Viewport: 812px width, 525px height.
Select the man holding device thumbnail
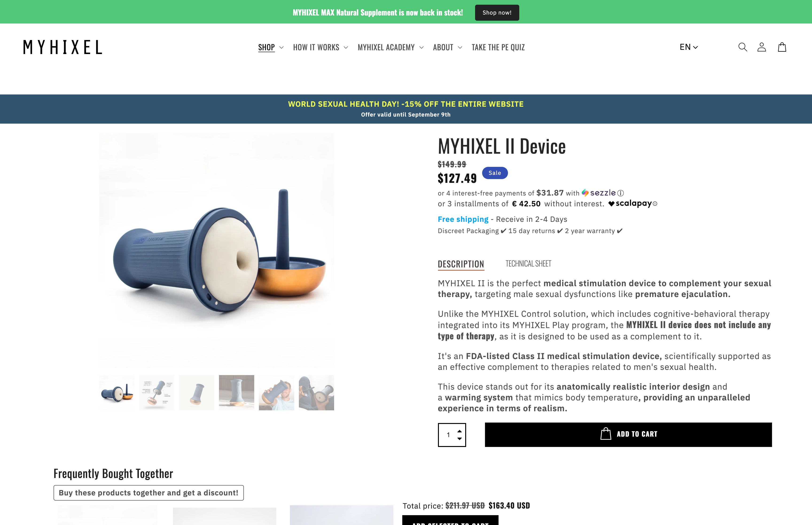(276, 393)
